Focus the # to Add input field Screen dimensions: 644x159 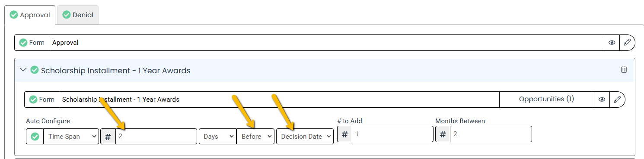392,134
